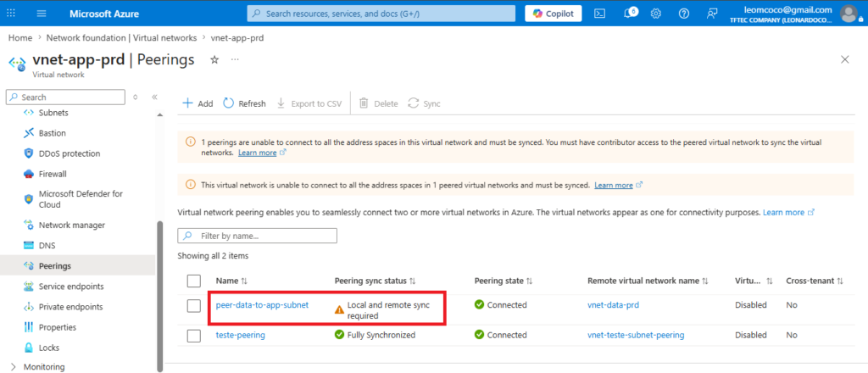The image size is (868, 373).
Task: Collapse the sidebar with double chevron
Action: point(154,97)
